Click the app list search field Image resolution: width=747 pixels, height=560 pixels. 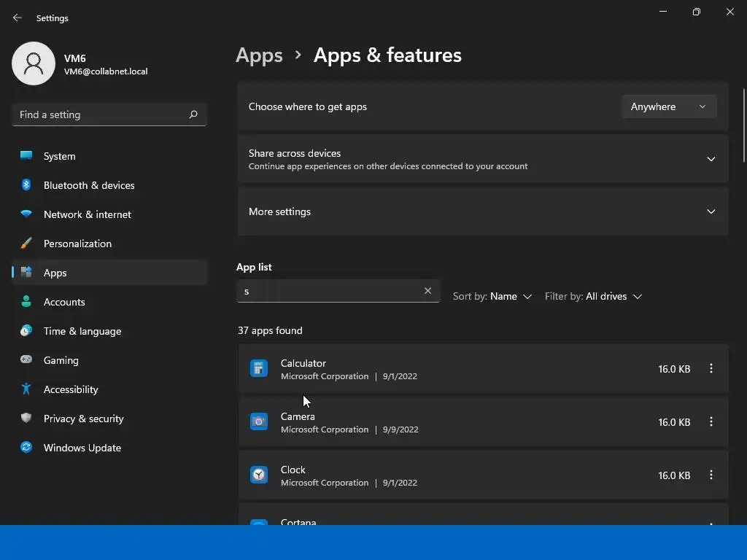[328, 291]
